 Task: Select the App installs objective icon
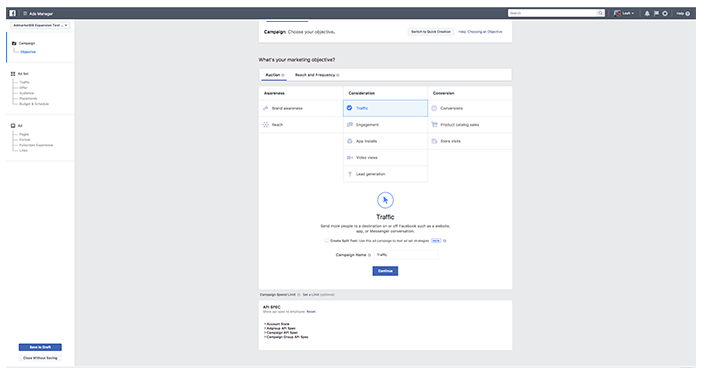click(x=350, y=141)
